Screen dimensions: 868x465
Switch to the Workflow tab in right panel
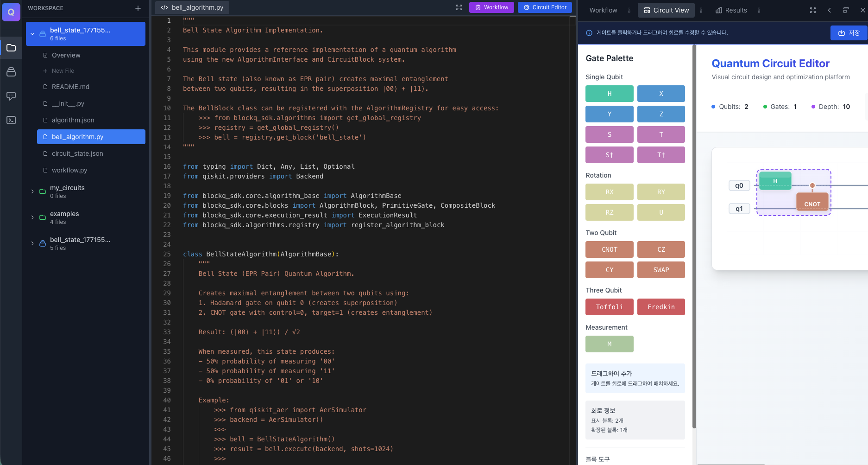pos(603,10)
